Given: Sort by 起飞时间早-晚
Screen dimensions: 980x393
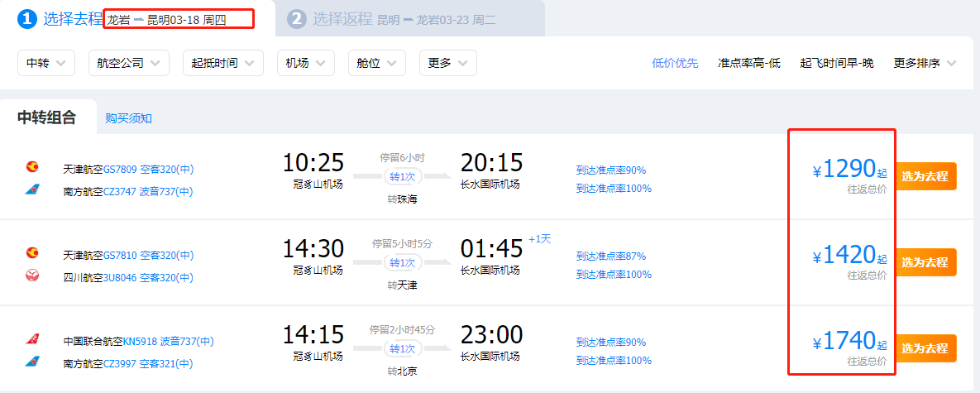Looking at the screenshot, I should [x=836, y=63].
